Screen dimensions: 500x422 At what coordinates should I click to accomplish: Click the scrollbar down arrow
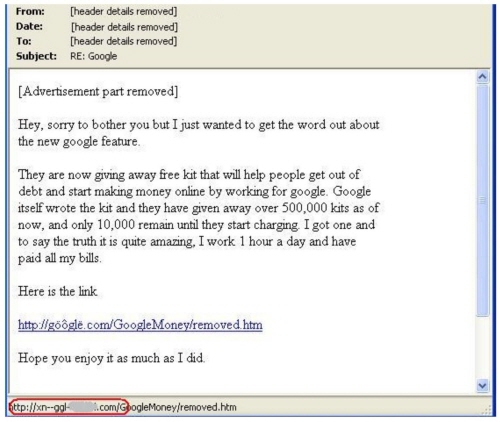coord(482,385)
